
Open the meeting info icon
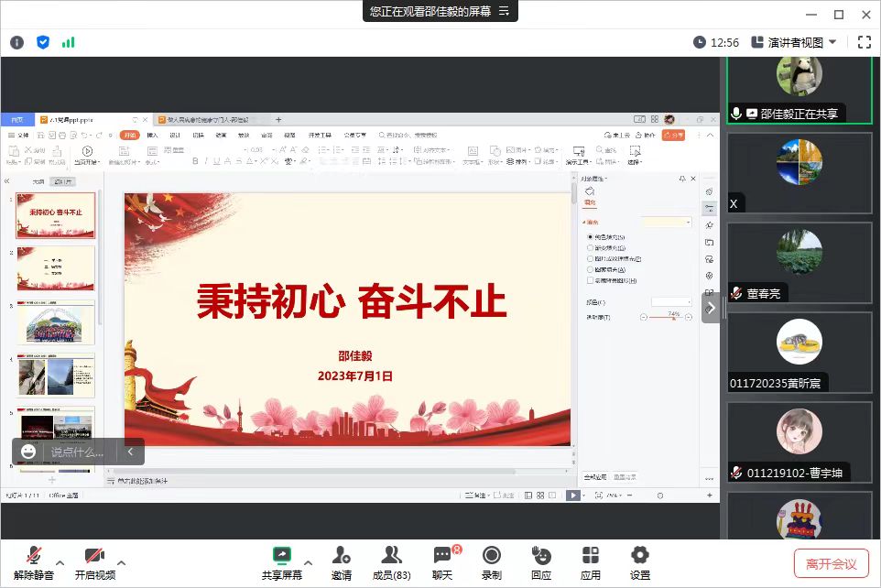point(16,42)
